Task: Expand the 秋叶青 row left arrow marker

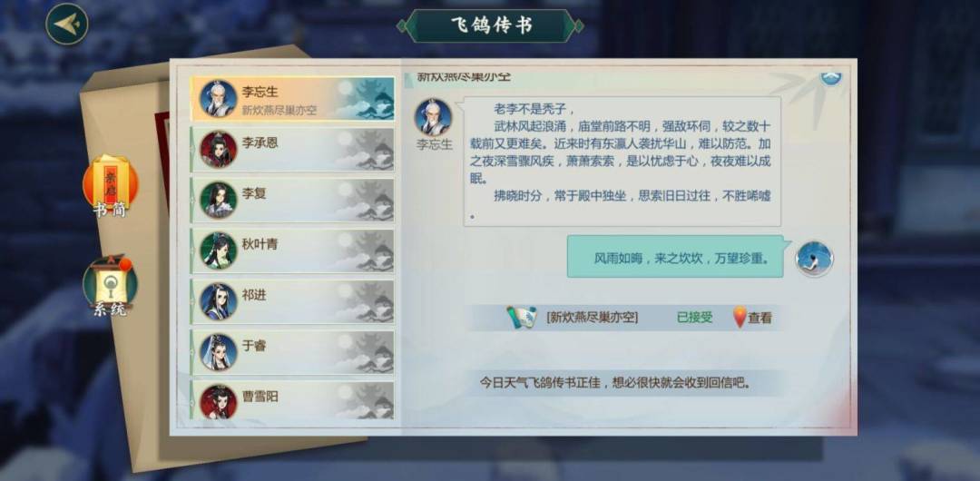Action: coord(193,250)
